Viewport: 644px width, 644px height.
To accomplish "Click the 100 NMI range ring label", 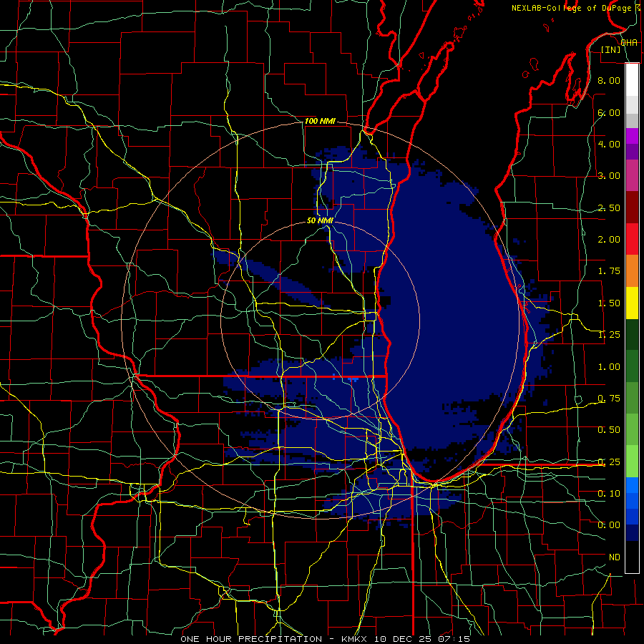I will (320, 121).
